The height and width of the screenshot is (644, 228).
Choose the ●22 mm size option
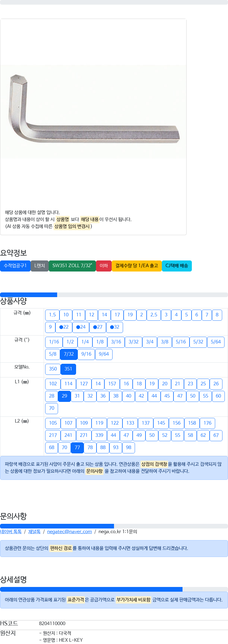[x=64, y=327]
